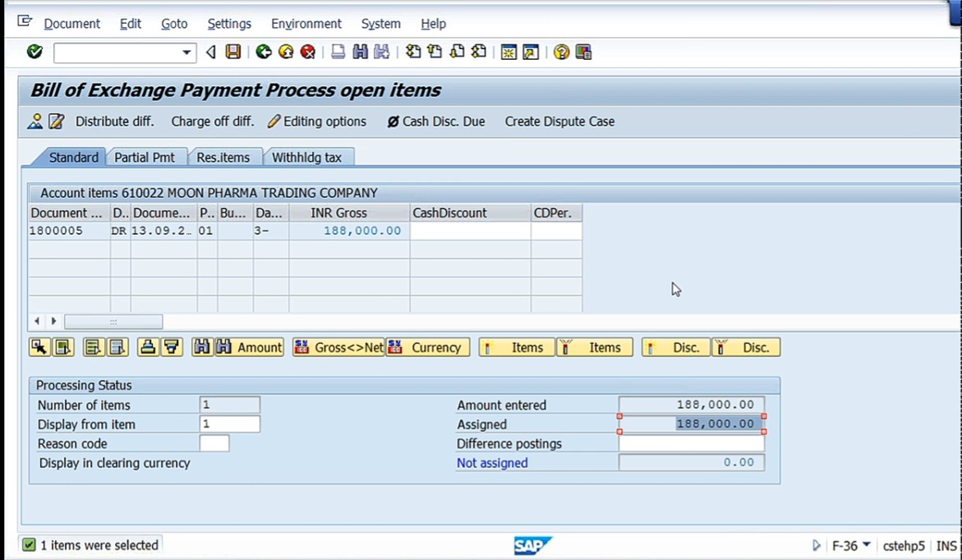
Task: Click the Sort Descending funnel icon
Action: coord(172,347)
